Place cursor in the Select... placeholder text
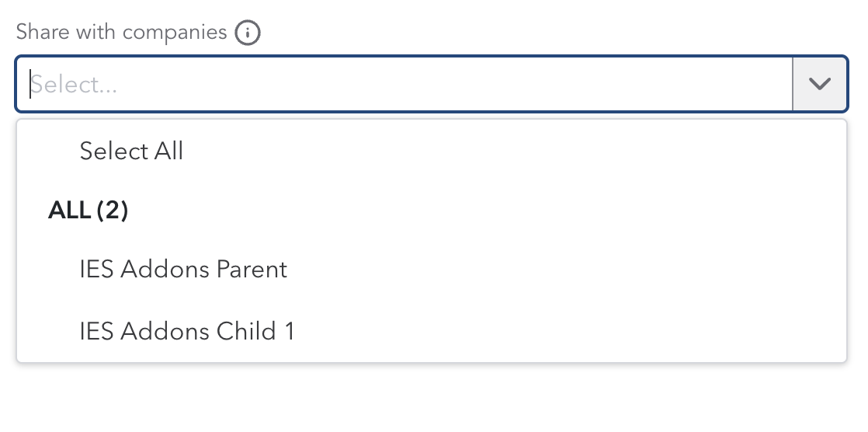This screenshot has width=868, height=432. coord(75,84)
